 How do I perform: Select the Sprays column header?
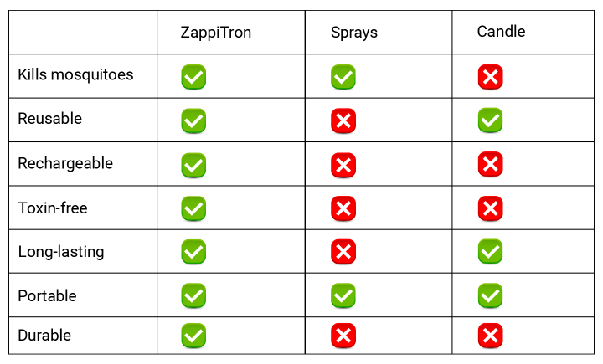pos(354,33)
